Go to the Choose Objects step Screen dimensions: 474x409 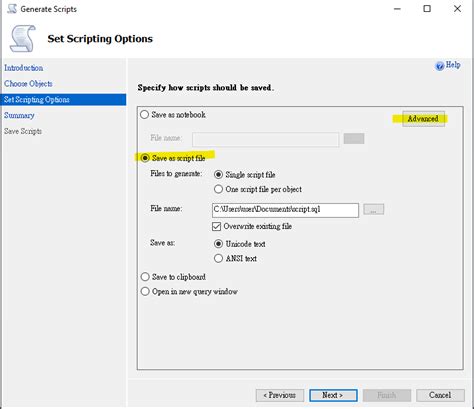28,84
